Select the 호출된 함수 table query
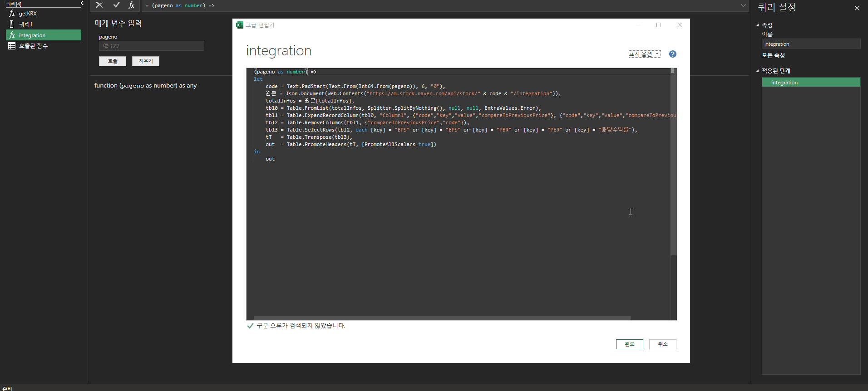This screenshot has width=868, height=391. coord(33,46)
